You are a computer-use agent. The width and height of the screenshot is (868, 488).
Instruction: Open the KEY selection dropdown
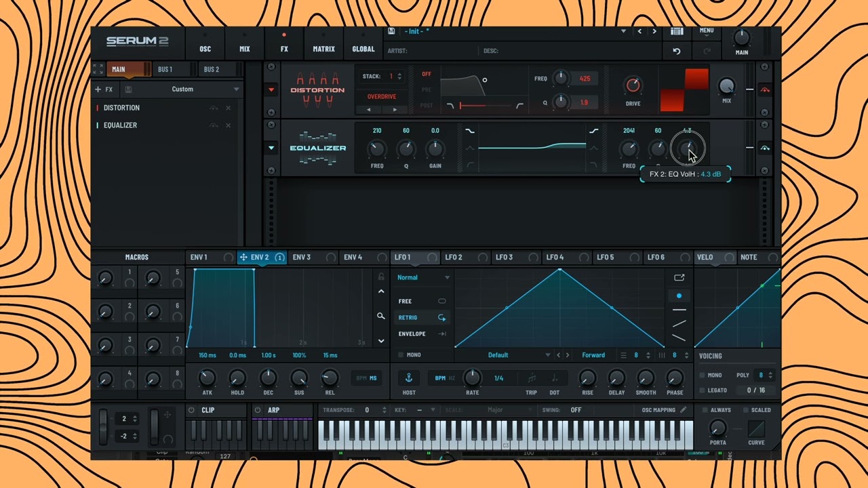pos(425,410)
